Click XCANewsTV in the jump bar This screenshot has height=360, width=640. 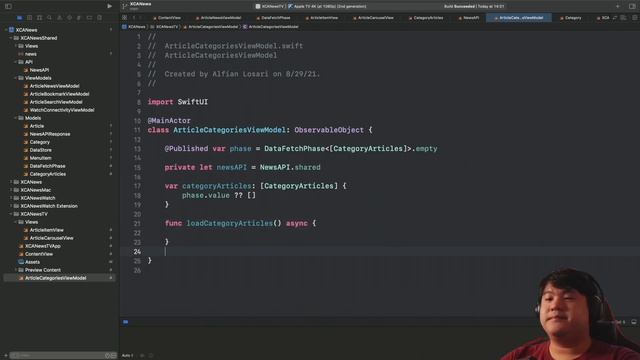point(164,27)
